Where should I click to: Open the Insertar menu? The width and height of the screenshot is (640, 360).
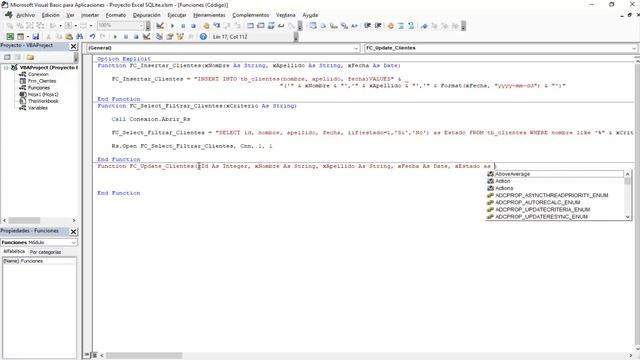point(90,15)
